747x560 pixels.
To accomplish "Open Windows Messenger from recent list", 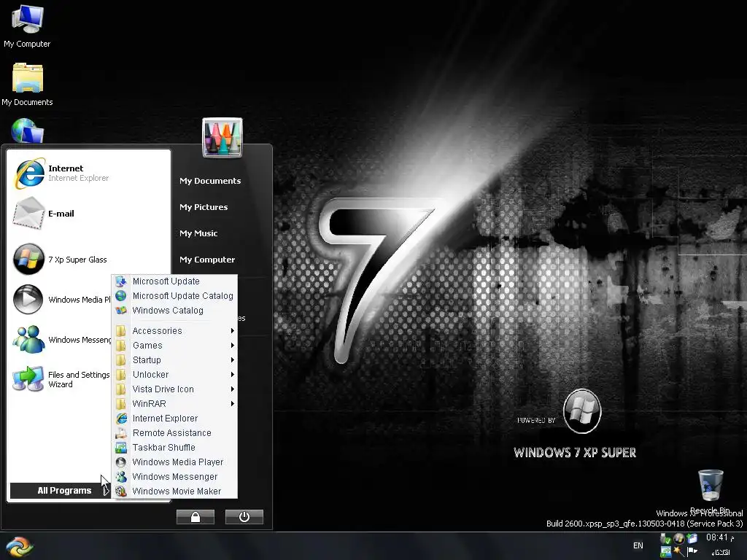I will [61, 340].
